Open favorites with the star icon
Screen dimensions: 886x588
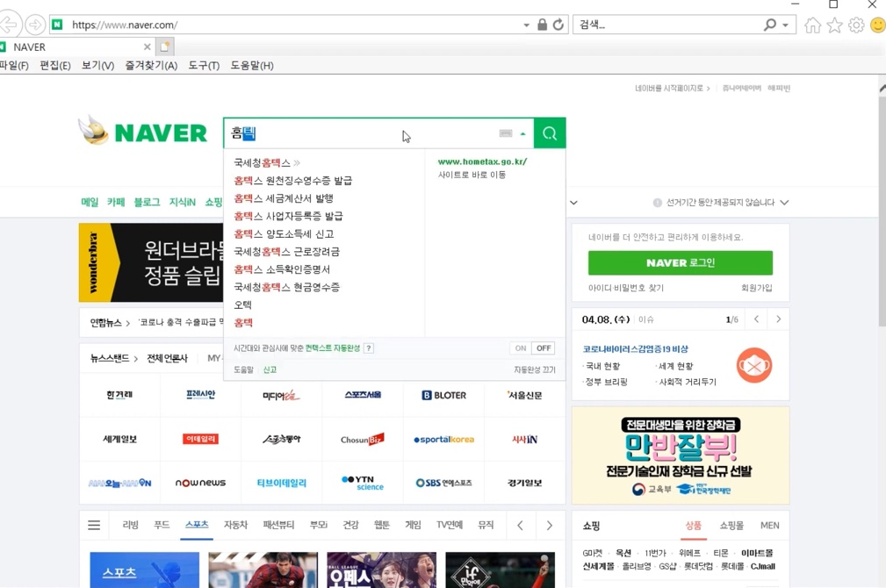834,25
